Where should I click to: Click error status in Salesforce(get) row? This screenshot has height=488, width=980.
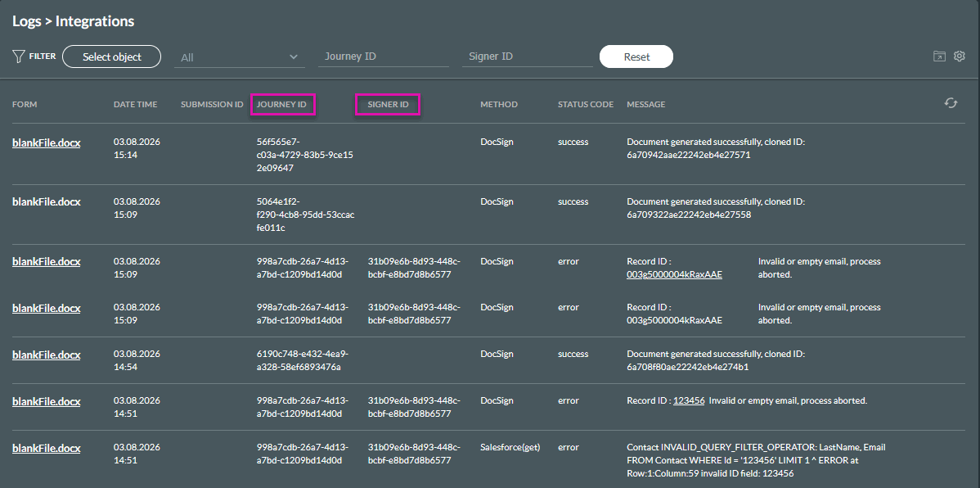569,447
